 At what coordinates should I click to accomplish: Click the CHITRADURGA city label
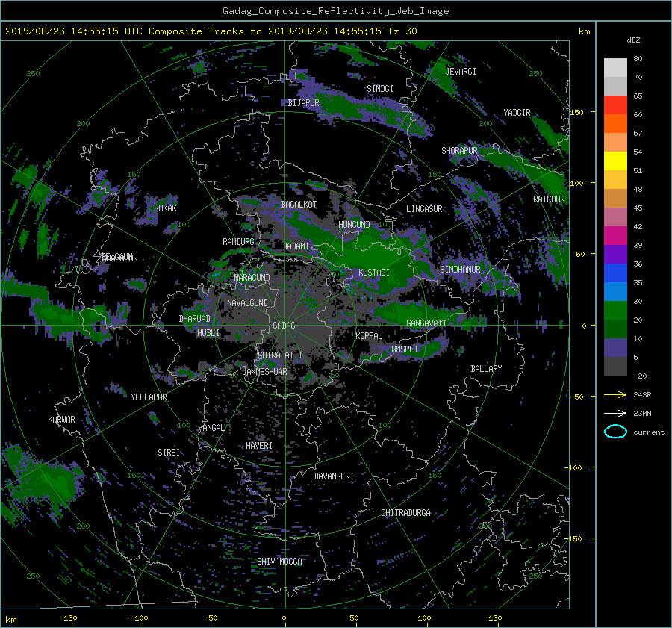coord(406,513)
